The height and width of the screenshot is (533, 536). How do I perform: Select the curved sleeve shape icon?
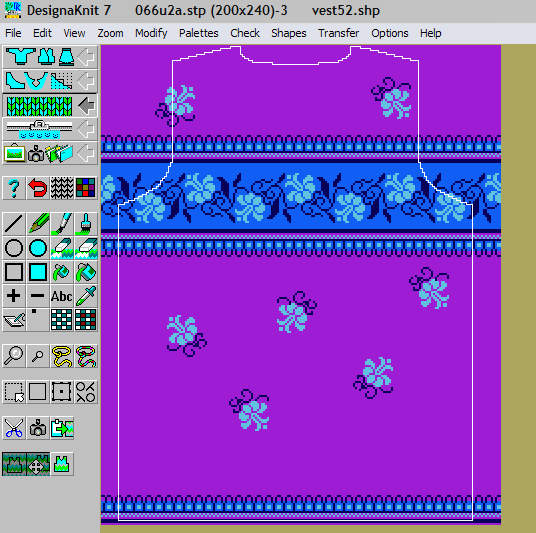14,81
